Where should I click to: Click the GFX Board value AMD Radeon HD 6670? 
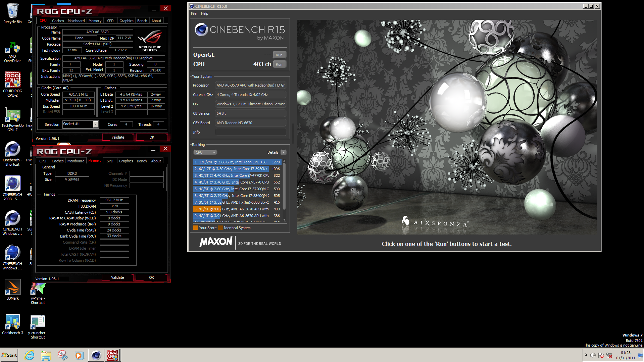click(250, 123)
